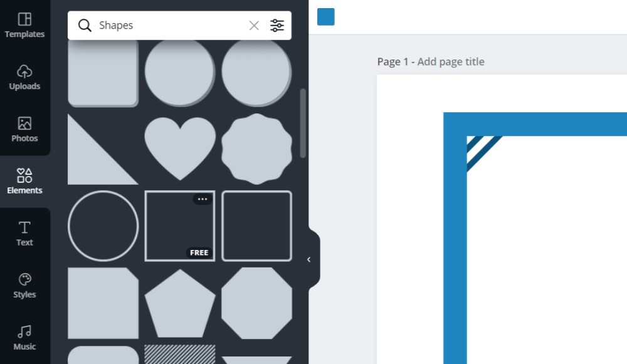
Task: Select the Elements sidebar icon
Action: [x=24, y=182]
